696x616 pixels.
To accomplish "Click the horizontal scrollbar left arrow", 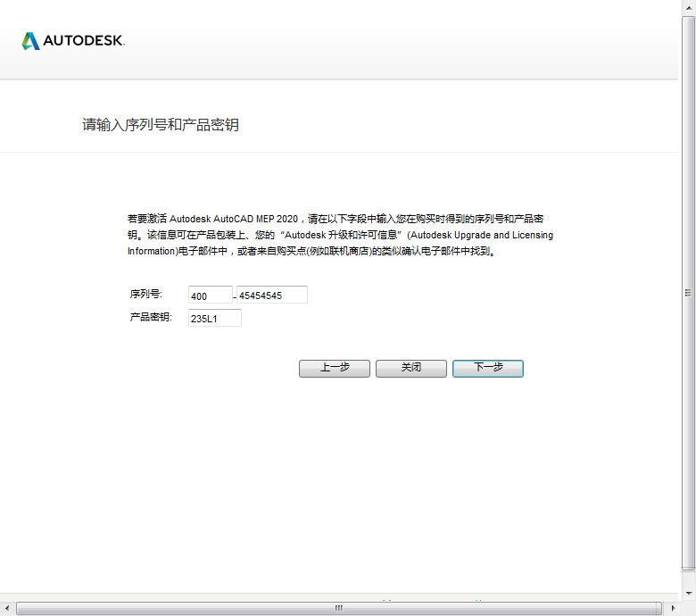I will pyautogui.click(x=6, y=608).
